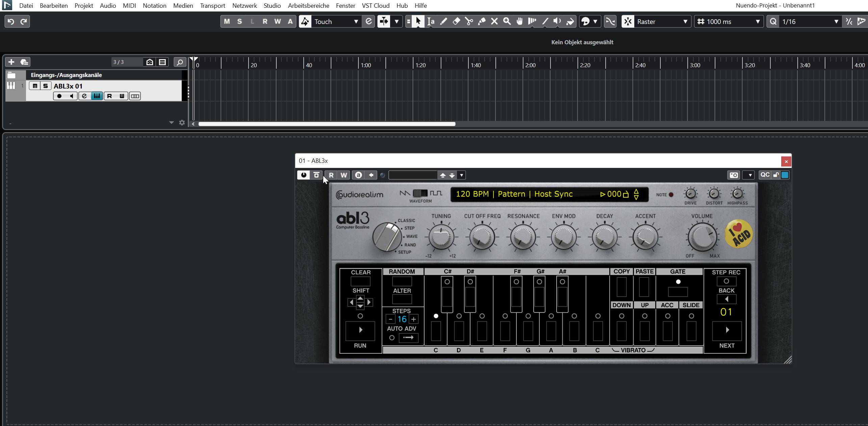Click the Add Track plus icon
Screen dimensions: 868x426
pos(11,62)
